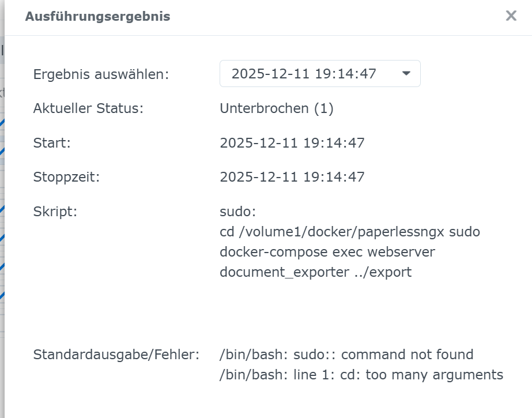Screen dimensions: 532x418
Task: Expand the result selection dropdown arrow
Action: point(406,74)
